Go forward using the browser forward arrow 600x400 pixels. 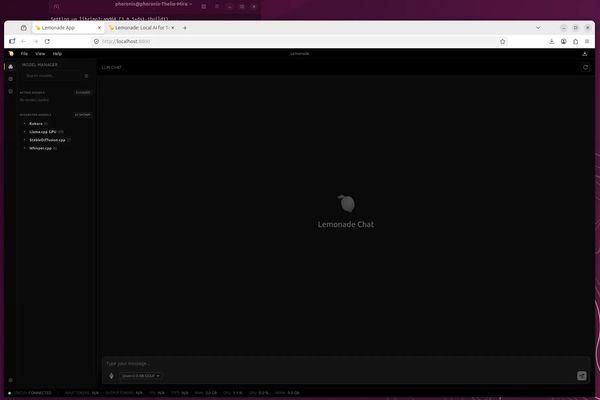pos(36,41)
